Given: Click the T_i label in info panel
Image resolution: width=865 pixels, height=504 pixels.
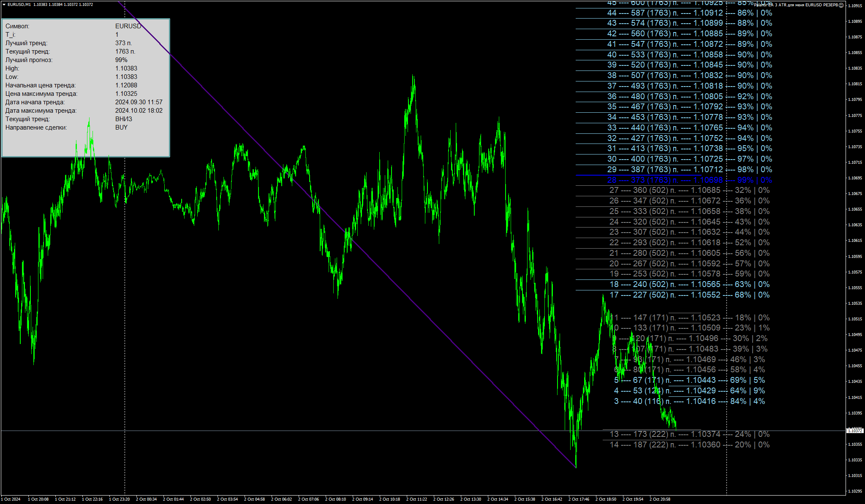Looking at the screenshot, I should [11, 35].
